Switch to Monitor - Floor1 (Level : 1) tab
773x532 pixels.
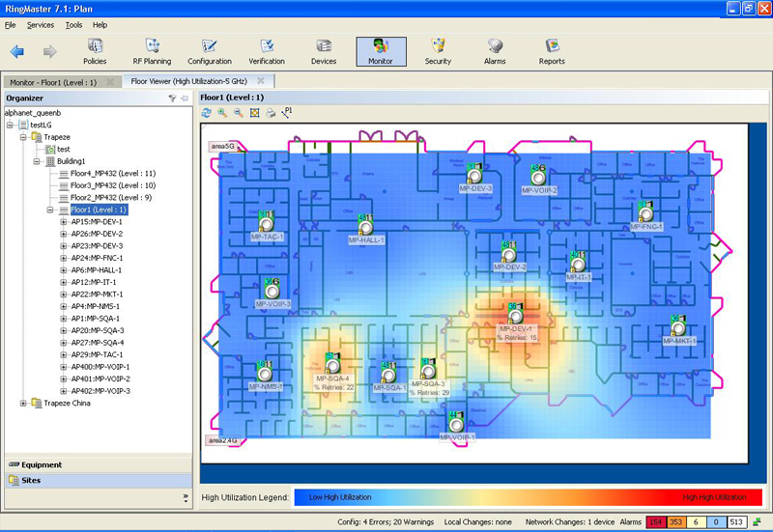53,82
